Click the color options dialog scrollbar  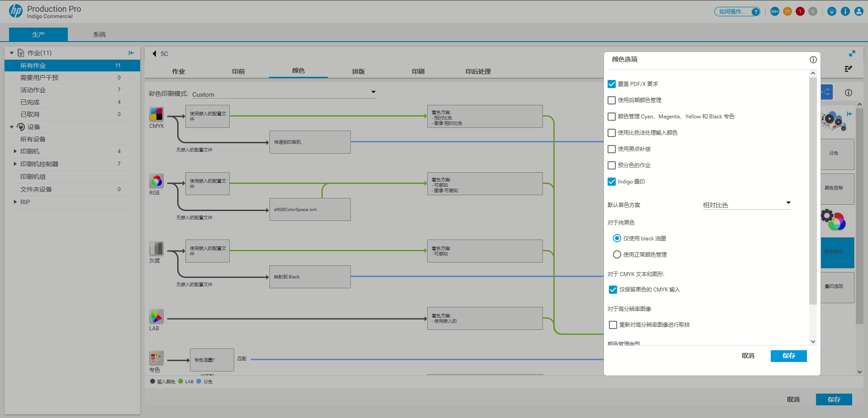click(813, 191)
